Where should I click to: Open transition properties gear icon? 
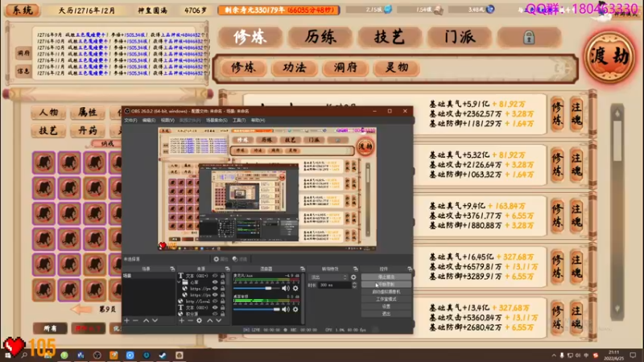tap(353, 277)
